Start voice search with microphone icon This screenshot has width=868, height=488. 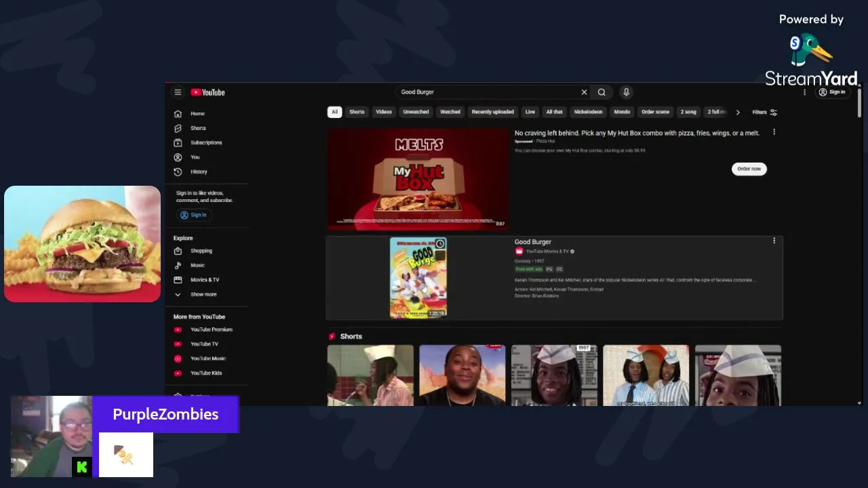[x=626, y=92]
